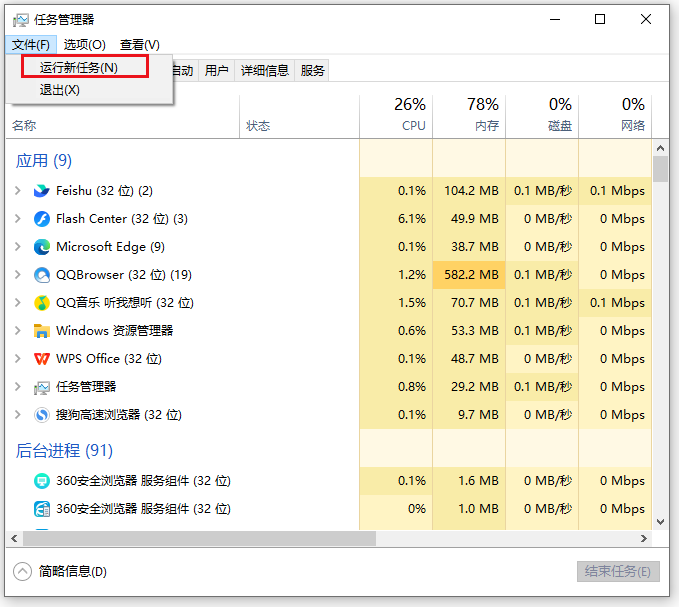Switch to the 服务 tab
Image resolution: width=679 pixels, height=607 pixels.
[312, 70]
